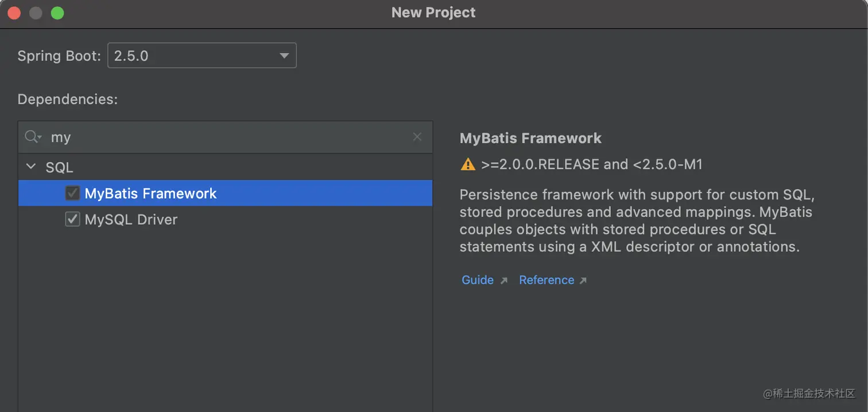The image size is (868, 412).
Task: Collapse the SQL category chevron
Action: 31,167
